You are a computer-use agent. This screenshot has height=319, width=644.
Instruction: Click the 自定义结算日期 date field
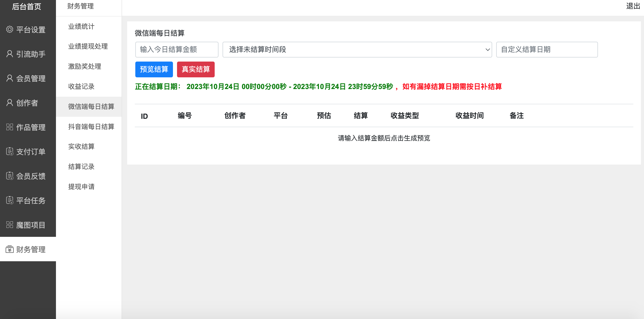tap(547, 50)
